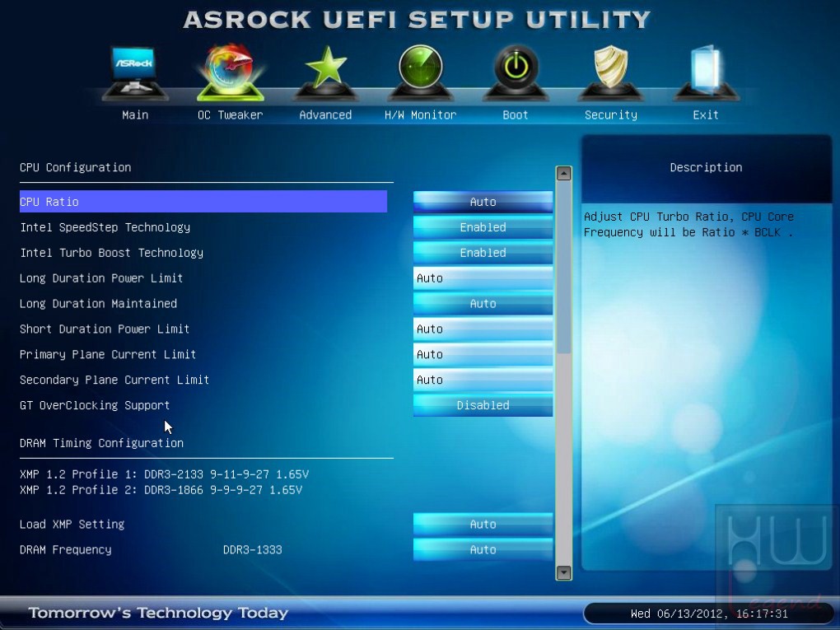Select the DRAM Frequency label
Screen dimensions: 840x630
point(65,549)
